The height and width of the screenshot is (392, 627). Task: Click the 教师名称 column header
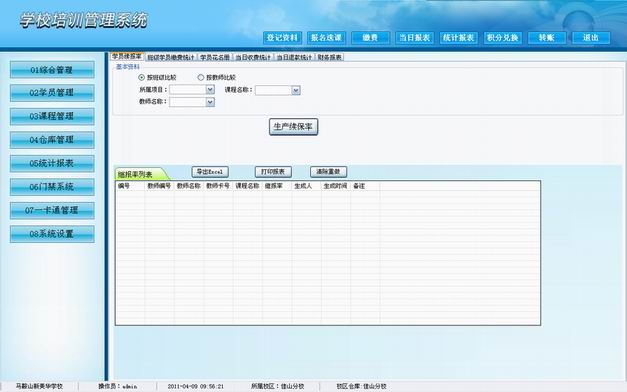click(x=189, y=186)
